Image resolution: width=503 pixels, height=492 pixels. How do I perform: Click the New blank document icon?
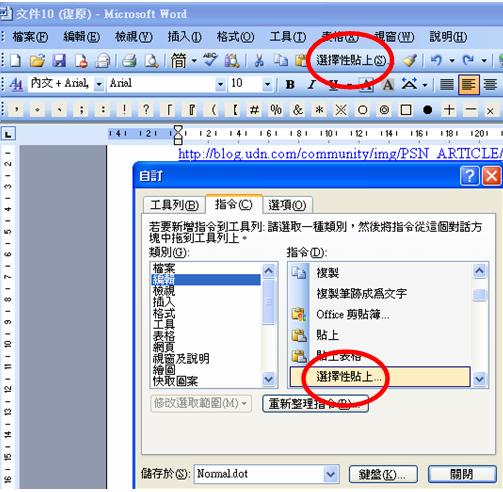tap(15, 60)
